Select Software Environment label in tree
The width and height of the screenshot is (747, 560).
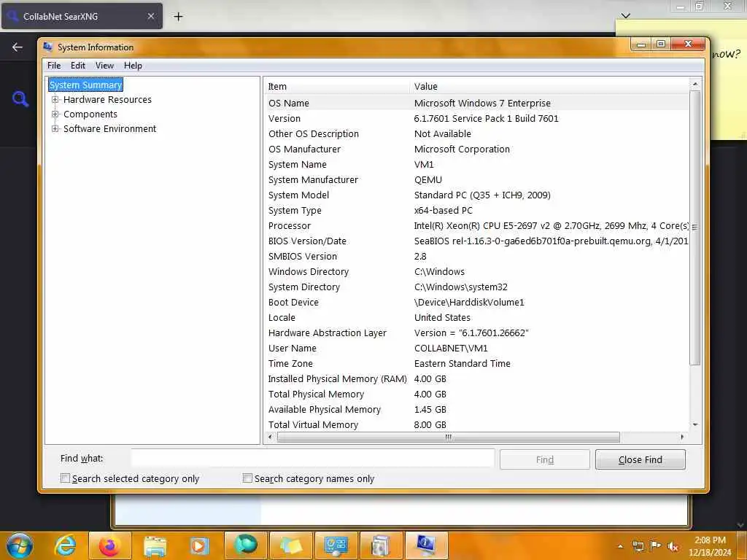point(109,128)
